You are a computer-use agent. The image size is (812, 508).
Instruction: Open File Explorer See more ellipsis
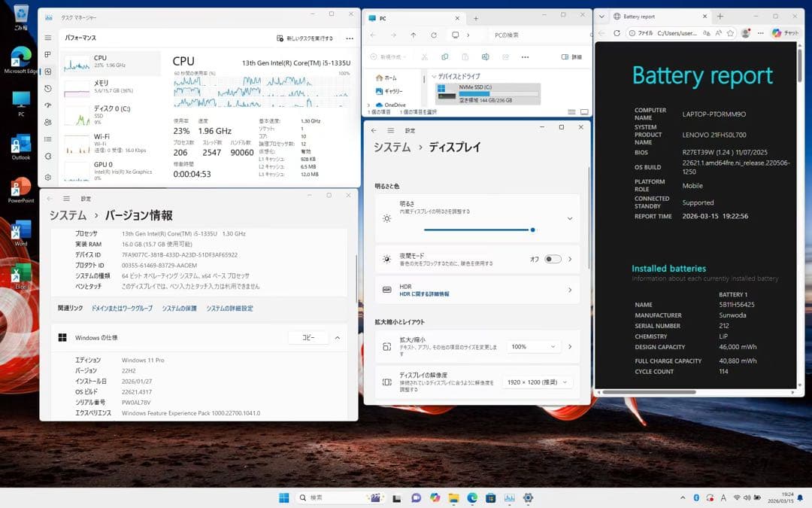[525, 57]
